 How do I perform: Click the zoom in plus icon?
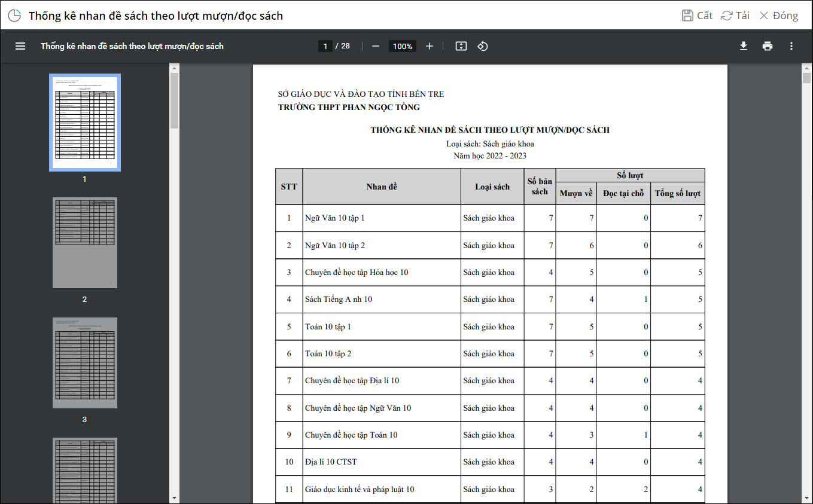point(429,46)
